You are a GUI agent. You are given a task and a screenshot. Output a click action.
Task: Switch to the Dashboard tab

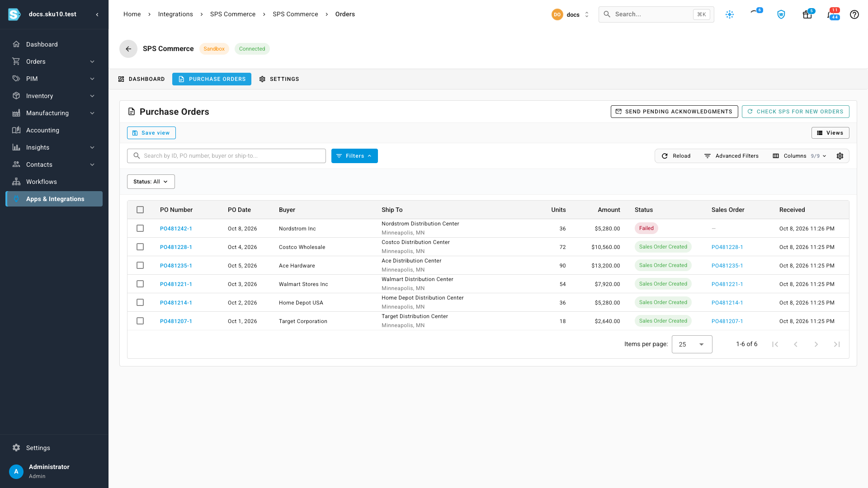click(x=142, y=79)
